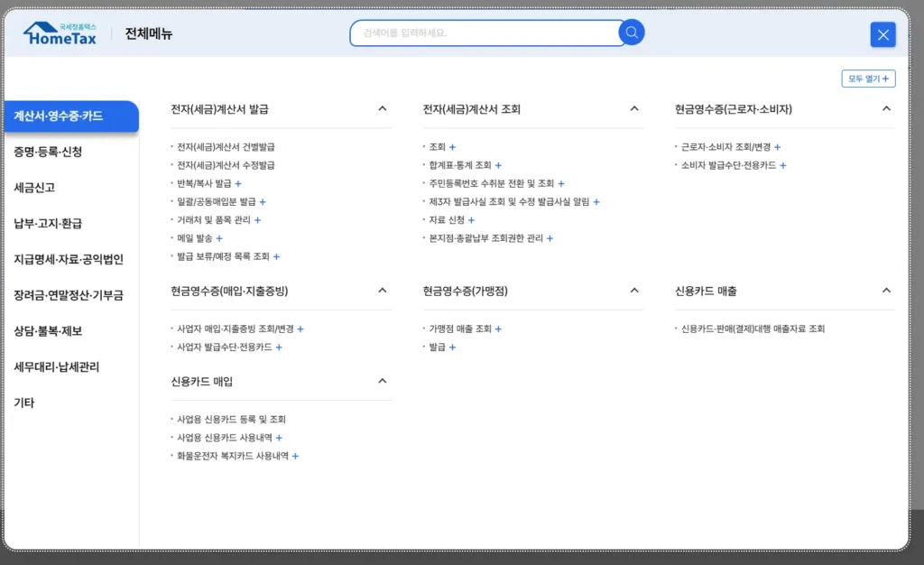Click 거래처 및 품목 관리 menu text
The image size is (924, 565).
pyautogui.click(x=213, y=220)
